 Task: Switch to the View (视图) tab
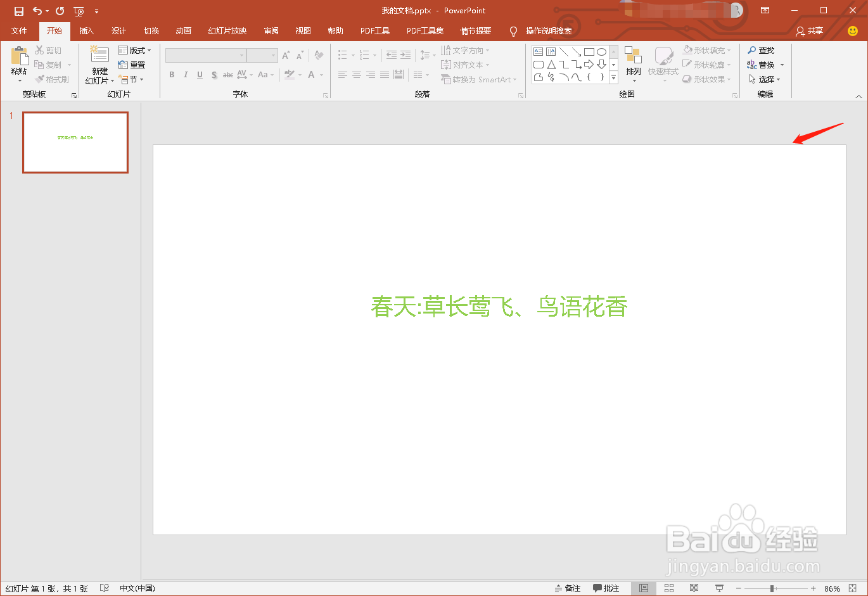click(x=303, y=31)
